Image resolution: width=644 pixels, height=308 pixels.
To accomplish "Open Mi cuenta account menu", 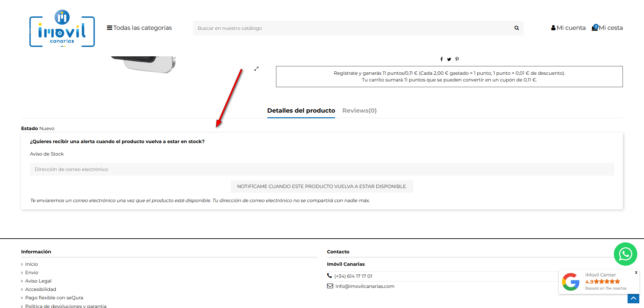I will click(x=568, y=28).
